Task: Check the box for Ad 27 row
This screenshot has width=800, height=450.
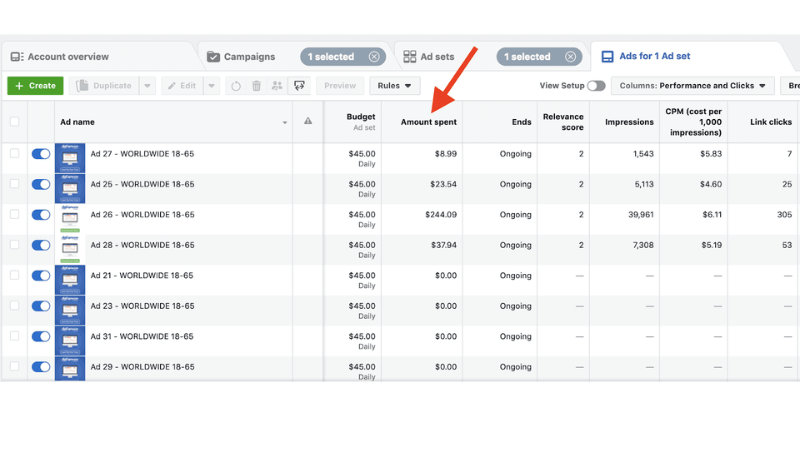Action: coord(14,153)
